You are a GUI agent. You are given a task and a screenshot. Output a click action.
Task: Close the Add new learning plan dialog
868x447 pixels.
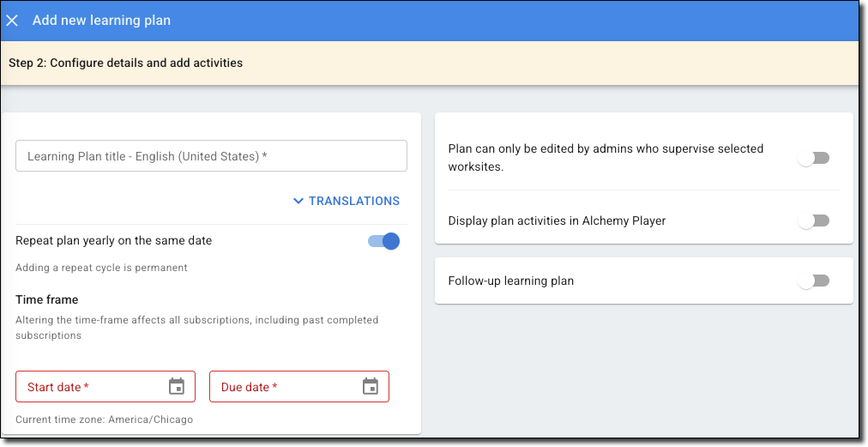[x=12, y=21]
